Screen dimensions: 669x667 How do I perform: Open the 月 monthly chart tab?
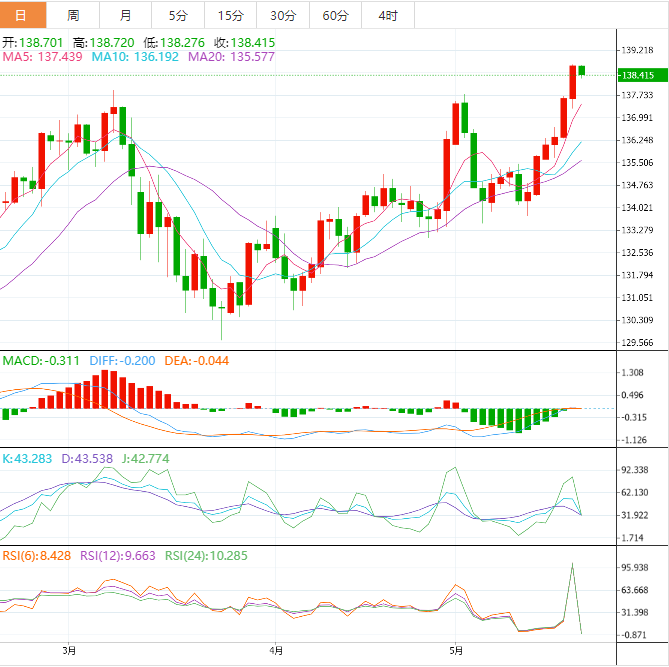(x=124, y=15)
